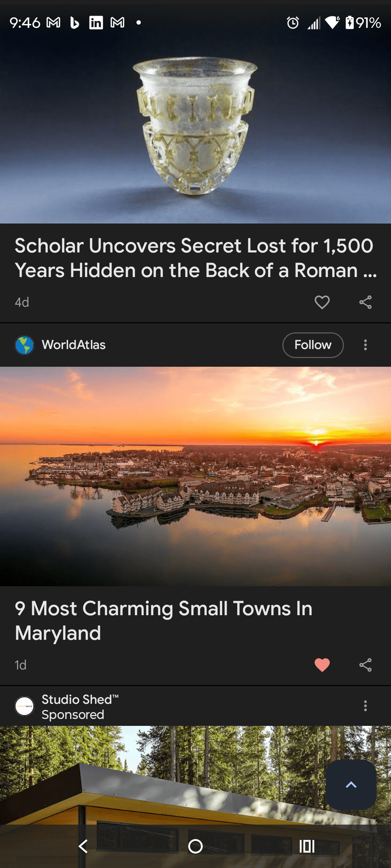Open the LinkedIn notification in status bar
The image size is (391, 868).
click(96, 23)
